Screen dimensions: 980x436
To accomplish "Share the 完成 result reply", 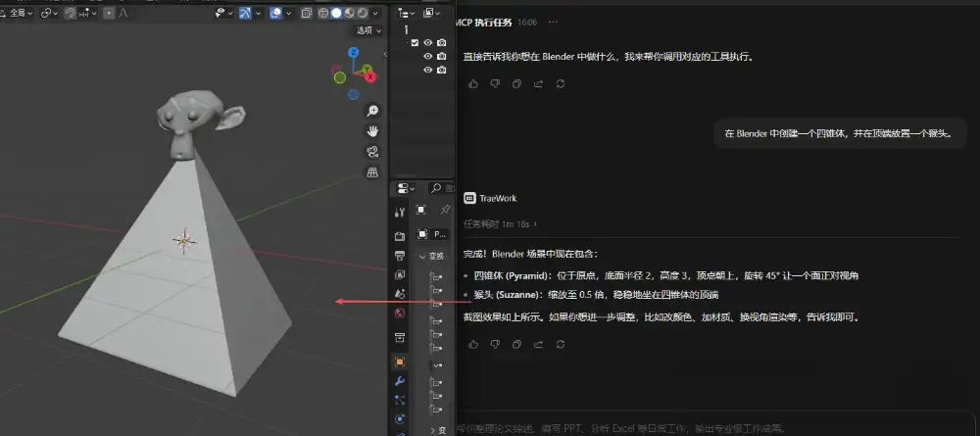I will 539,344.
